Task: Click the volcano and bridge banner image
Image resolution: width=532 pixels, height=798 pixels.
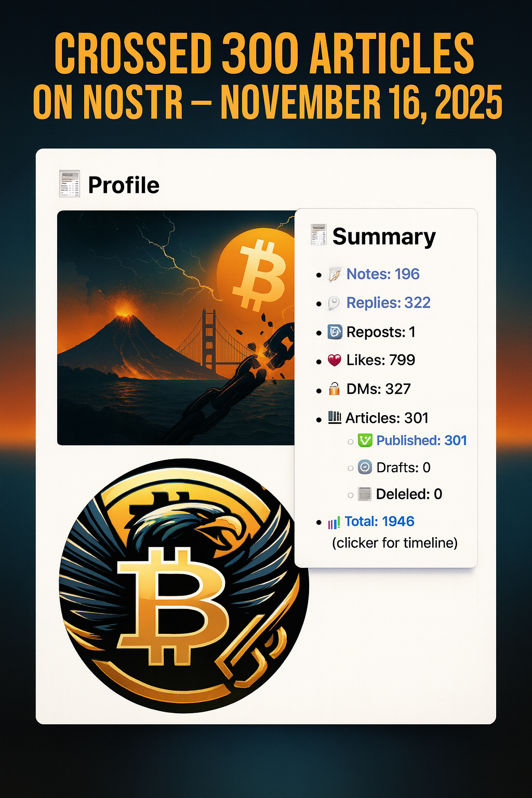Action: pyautogui.click(x=176, y=328)
